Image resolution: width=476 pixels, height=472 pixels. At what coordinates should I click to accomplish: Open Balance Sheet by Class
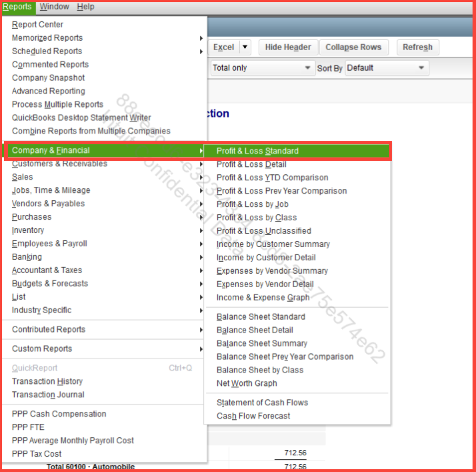pyautogui.click(x=260, y=370)
